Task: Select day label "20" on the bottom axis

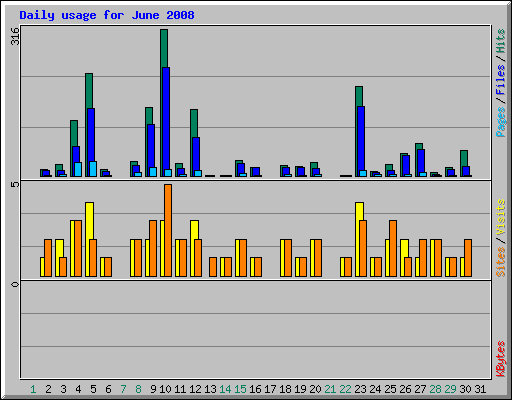Action: (x=315, y=389)
